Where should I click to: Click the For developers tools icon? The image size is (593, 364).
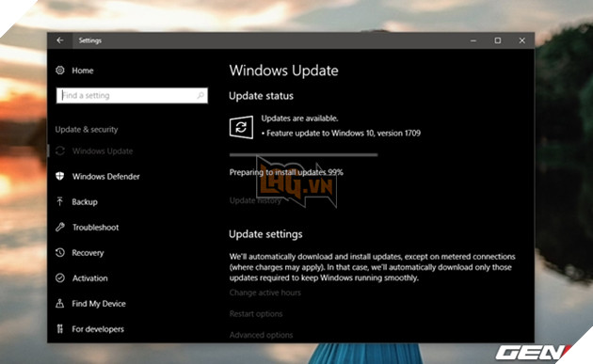60,329
